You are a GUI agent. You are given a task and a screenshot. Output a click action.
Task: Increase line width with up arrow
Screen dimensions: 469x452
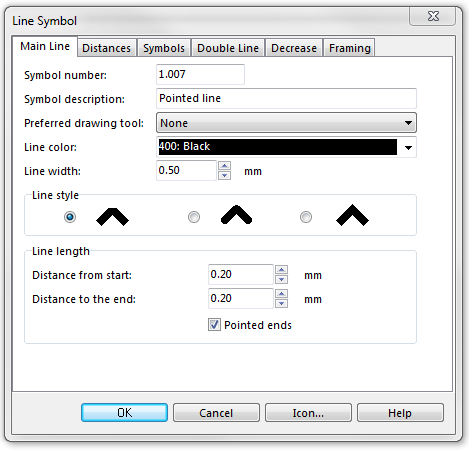click(224, 165)
